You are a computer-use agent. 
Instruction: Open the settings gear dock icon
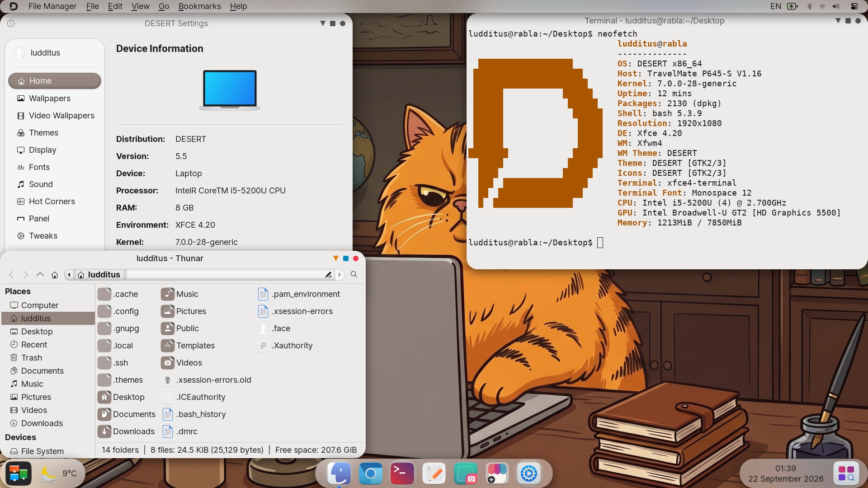[x=528, y=474]
